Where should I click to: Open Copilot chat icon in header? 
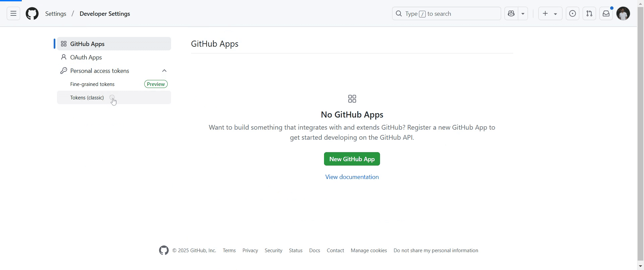pyautogui.click(x=511, y=14)
